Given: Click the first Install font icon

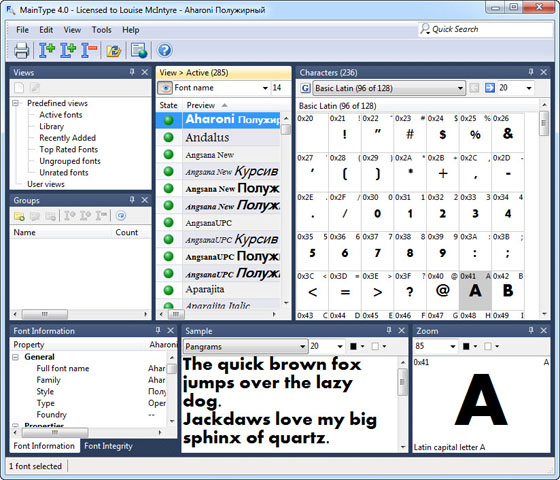Looking at the screenshot, I should pyautogui.click(x=47, y=50).
